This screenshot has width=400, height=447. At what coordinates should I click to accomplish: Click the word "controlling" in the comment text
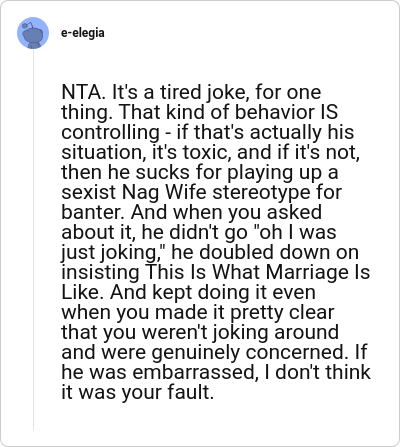(x=110, y=132)
